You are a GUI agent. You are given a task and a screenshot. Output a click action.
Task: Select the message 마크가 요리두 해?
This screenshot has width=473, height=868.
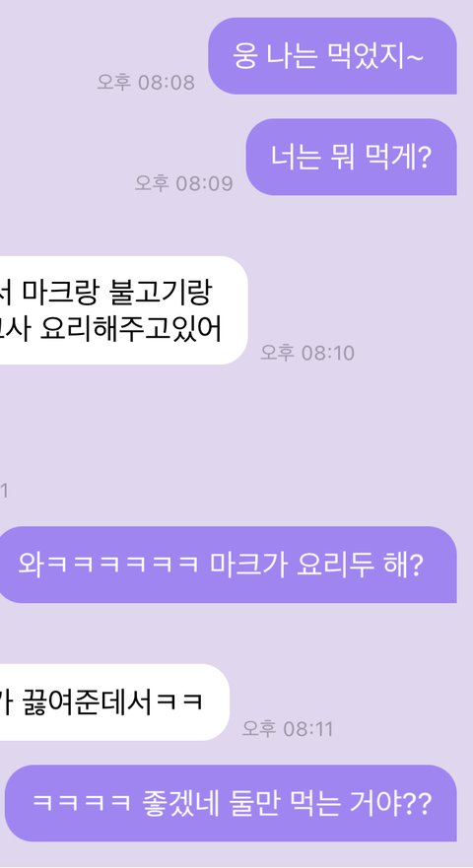pyautogui.click(x=228, y=565)
